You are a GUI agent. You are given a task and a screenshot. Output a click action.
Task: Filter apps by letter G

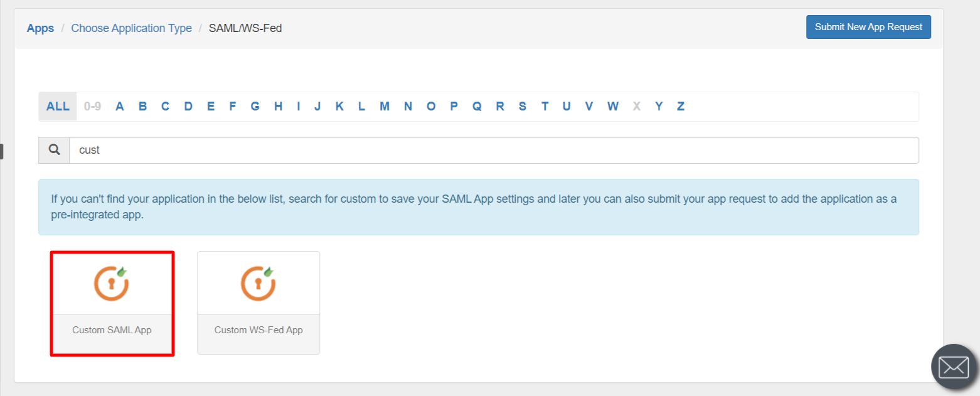pyautogui.click(x=255, y=106)
